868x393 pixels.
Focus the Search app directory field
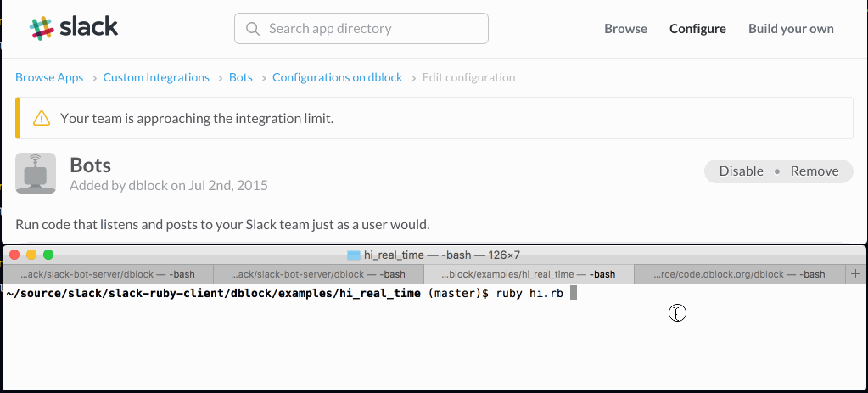pyautogui.click(x=361, y=28)
